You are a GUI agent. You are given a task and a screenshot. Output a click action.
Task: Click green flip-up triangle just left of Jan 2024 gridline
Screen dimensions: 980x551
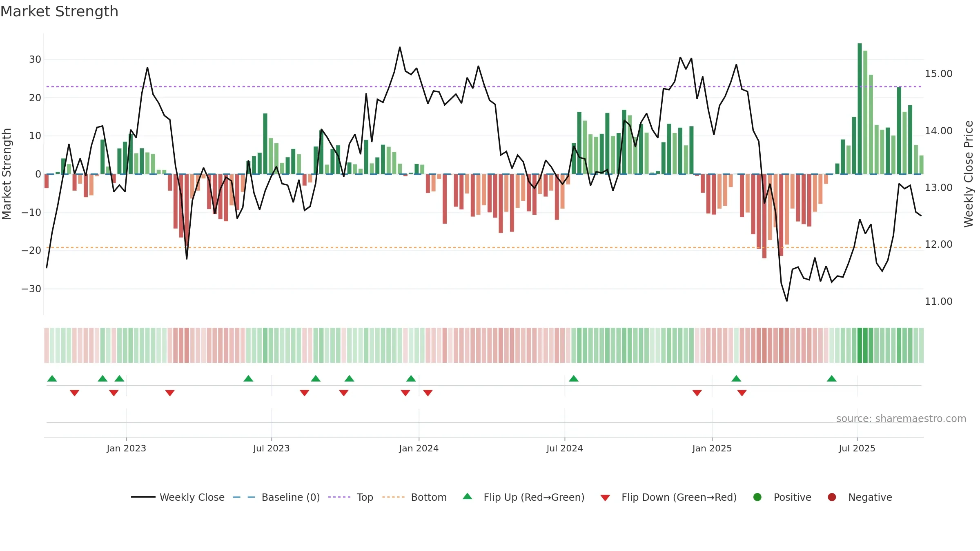point(411,378)
